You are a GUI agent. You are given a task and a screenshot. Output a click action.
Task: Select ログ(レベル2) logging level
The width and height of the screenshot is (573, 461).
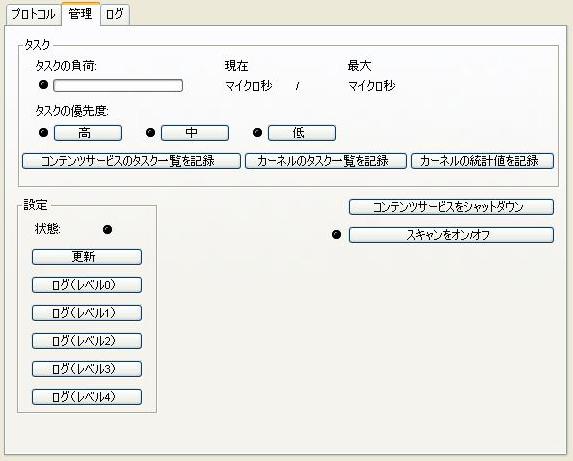[87, 341]
